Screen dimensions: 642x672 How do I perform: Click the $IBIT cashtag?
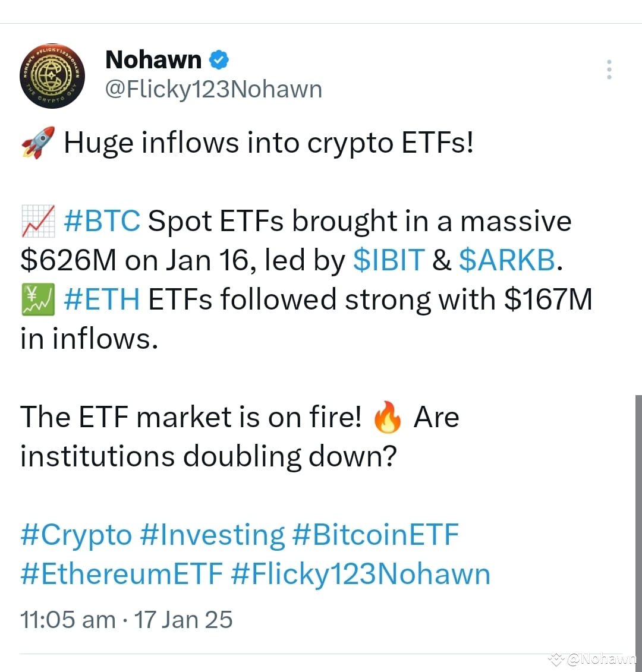click(388, 260)
